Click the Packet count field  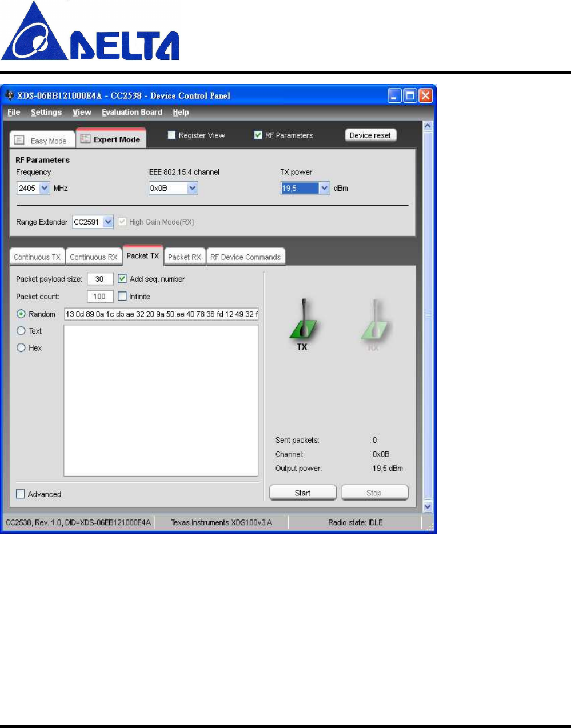point(100,296)
